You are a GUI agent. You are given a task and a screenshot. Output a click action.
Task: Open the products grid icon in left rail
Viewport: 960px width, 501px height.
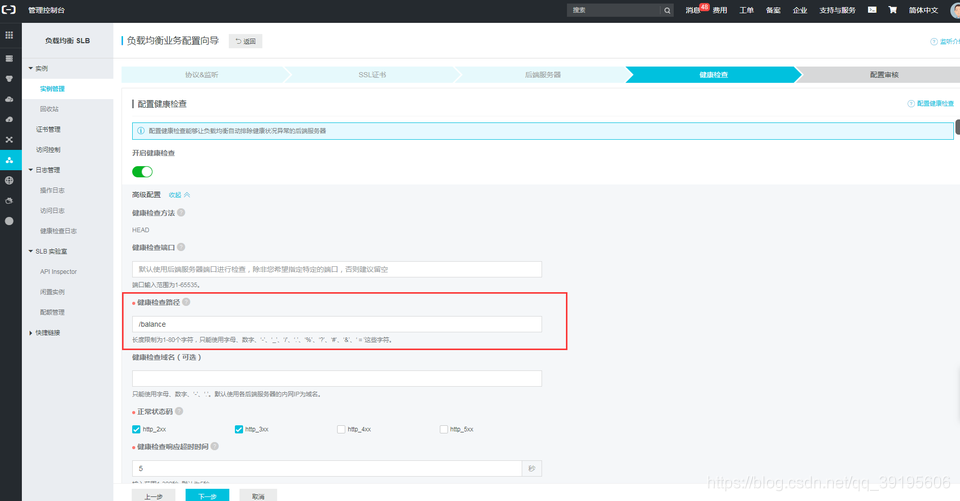click(9, 36)
